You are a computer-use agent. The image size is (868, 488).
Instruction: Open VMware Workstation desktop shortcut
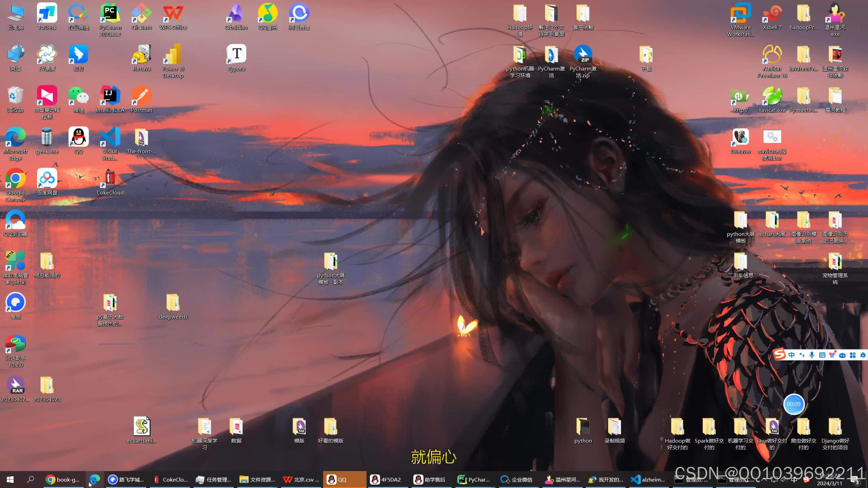coord(741,20)
